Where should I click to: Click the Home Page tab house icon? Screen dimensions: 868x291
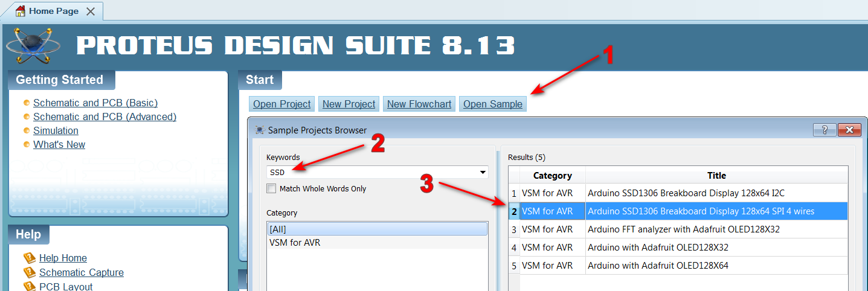[x=20, y=11]
